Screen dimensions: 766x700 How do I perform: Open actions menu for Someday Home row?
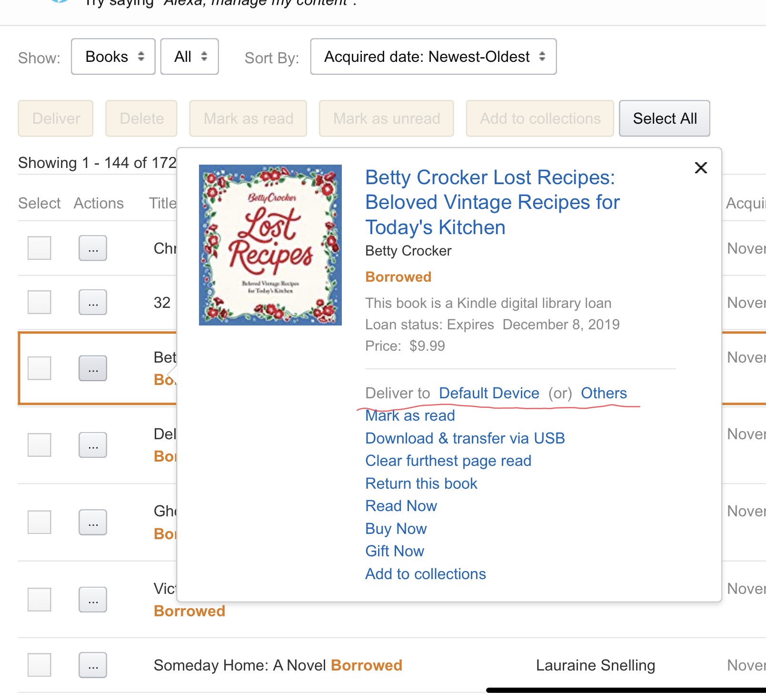click(x=93, y=665)
